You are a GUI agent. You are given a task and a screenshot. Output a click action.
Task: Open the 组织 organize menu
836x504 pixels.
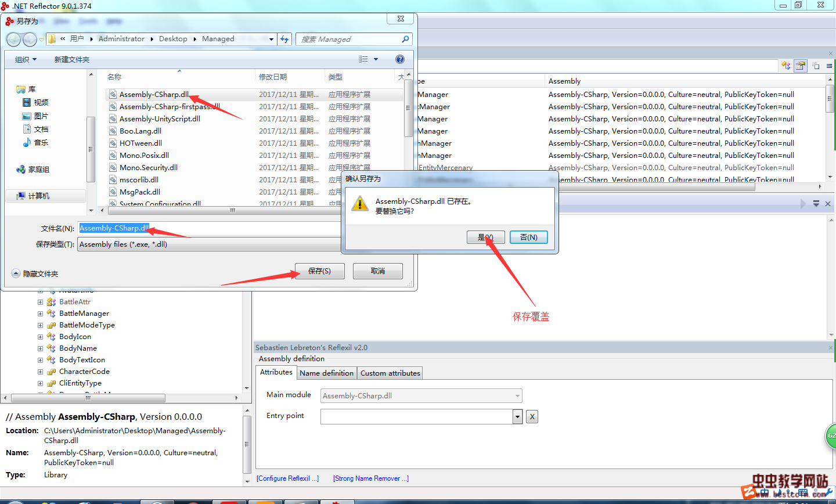26,59
